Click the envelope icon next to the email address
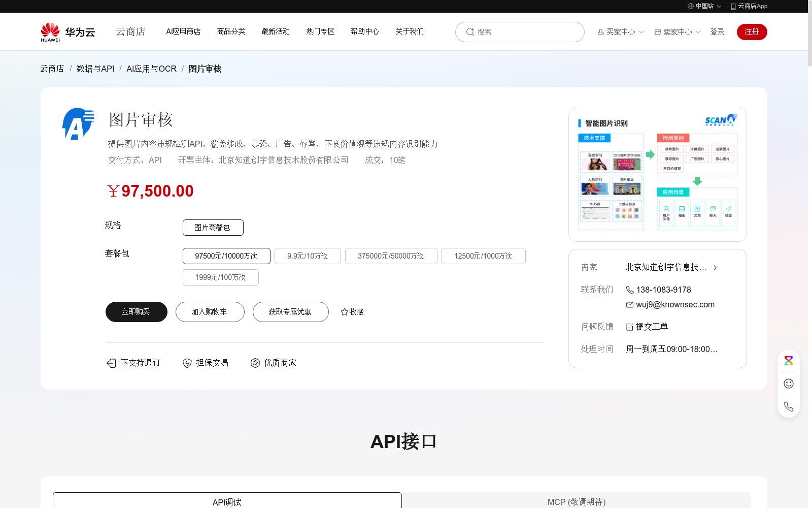Screen dimensions: 812x508 (x=630, y=305)
